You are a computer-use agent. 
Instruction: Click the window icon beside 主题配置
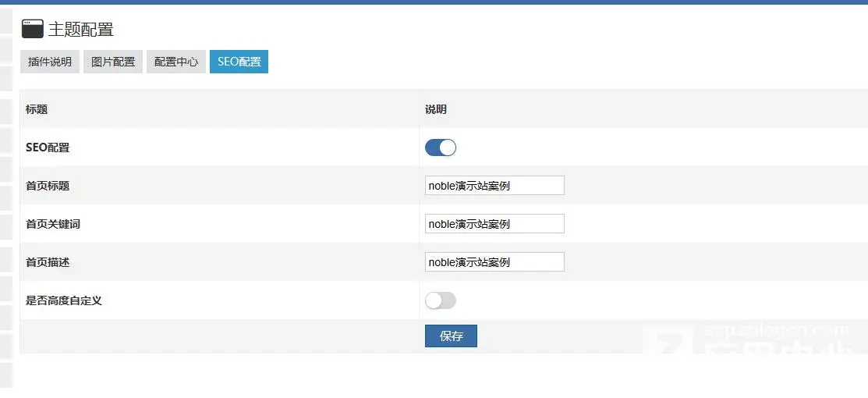tap(32, 29)
